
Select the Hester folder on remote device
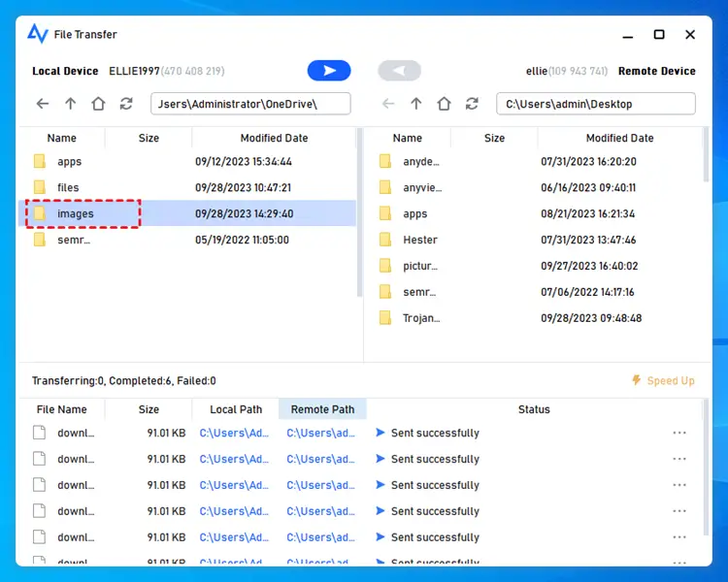[x=420, y=240]
